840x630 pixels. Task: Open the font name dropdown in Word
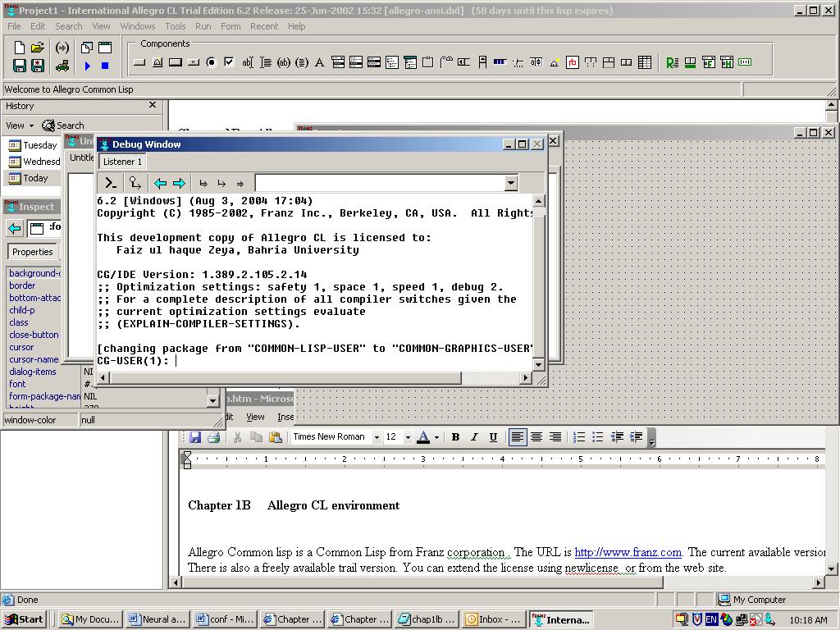[377, 437]
